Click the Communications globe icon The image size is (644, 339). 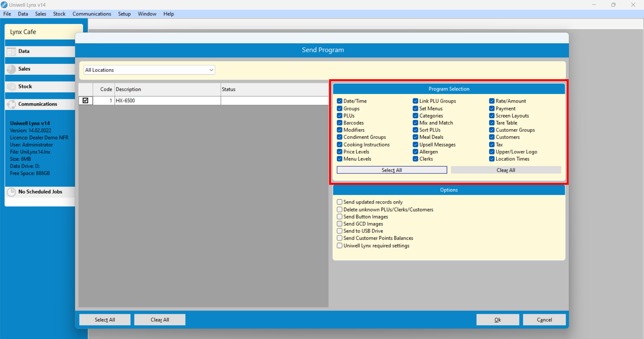coord(11,104)
